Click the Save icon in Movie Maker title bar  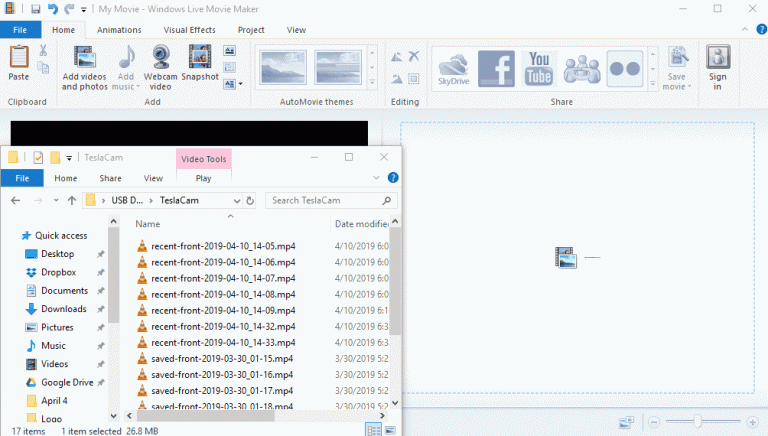click(35, 9)
